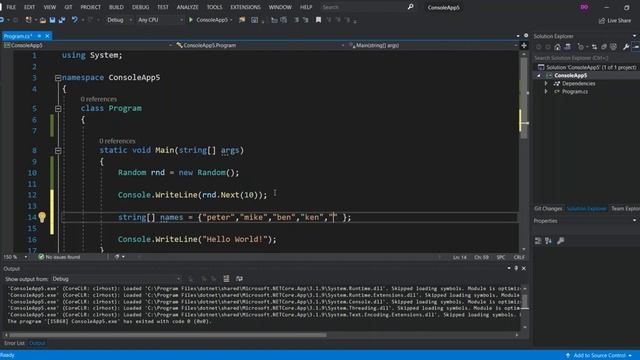The height and width of the screenshot is (360, 640).
Task: Pin the Program.cs tab
Action: pyautogui.click(x=39, y=36)
